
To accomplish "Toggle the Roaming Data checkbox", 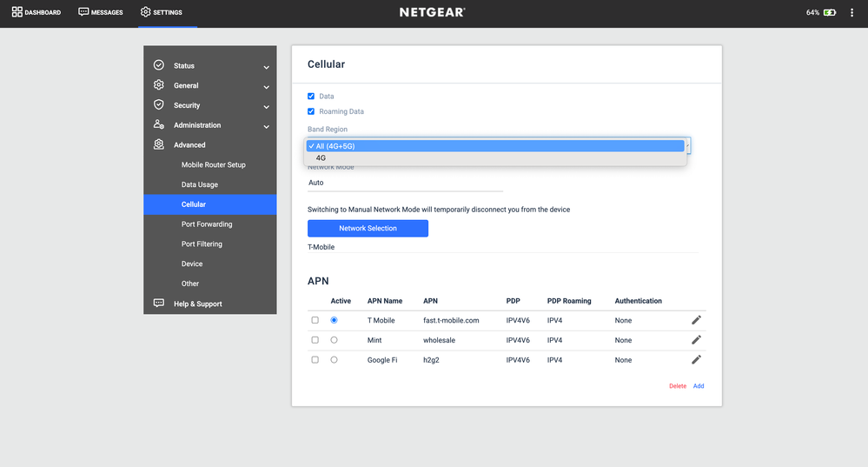I will [x=311, y=111].
